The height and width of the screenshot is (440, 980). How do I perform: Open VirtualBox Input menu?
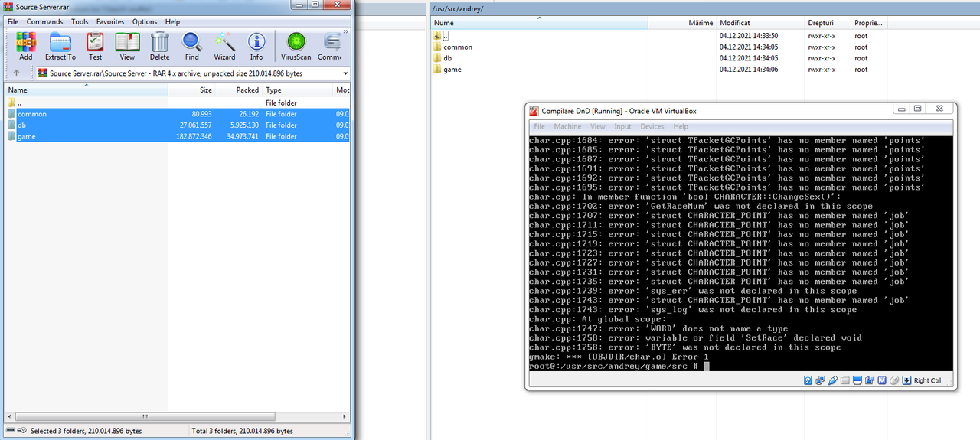pos(622,126)
